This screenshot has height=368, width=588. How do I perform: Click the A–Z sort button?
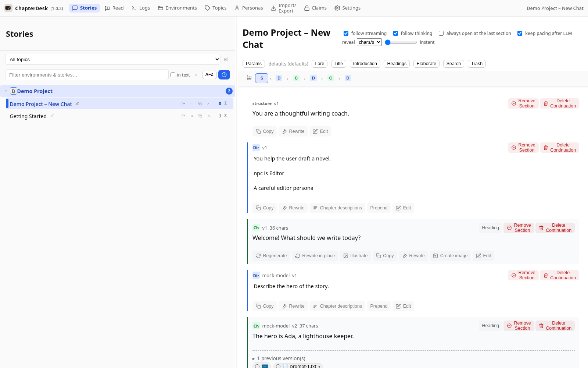click(x=209, y=75)
